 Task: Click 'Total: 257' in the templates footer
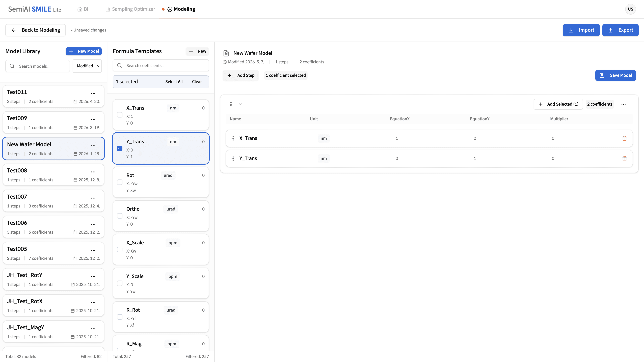point(122,356)
